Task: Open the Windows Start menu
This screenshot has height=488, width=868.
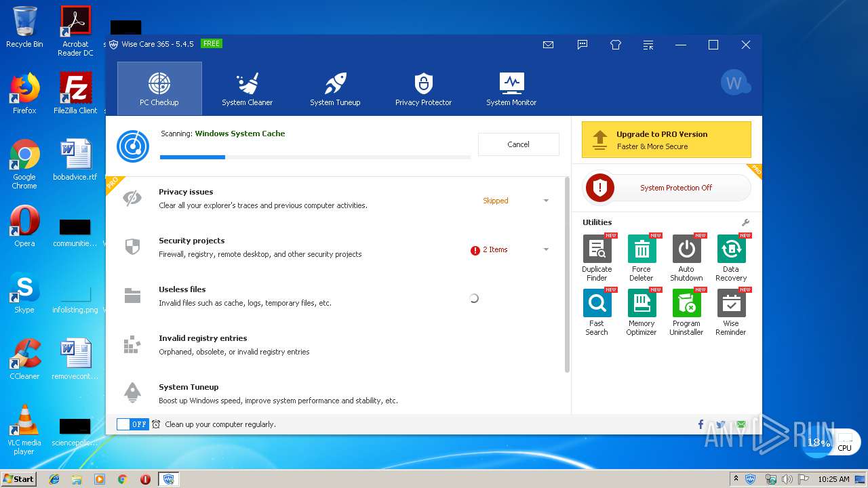Action: pos(19,479)
